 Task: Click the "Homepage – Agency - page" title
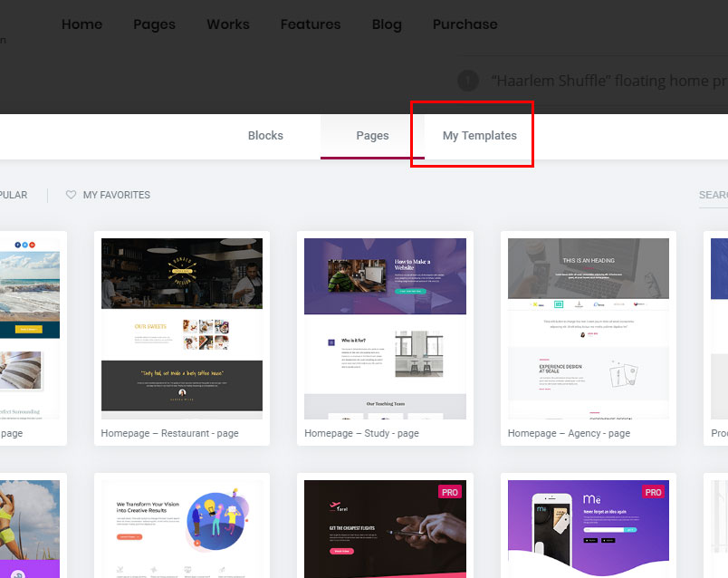click(569, 433)
